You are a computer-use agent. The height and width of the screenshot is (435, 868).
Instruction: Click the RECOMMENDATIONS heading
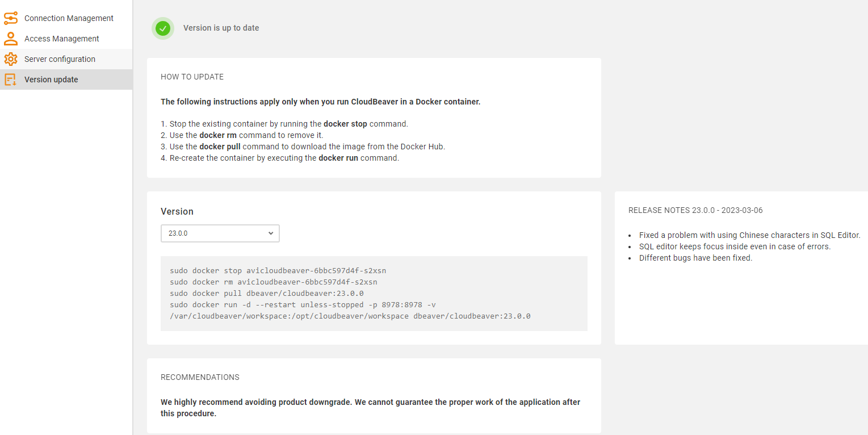[x=200, y=377]
